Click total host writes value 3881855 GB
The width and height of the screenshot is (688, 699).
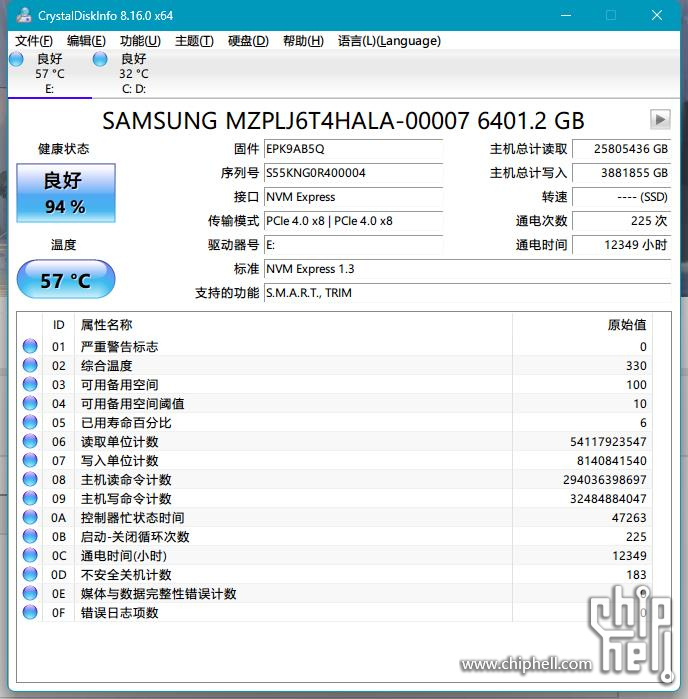click(x=622, y=173)
